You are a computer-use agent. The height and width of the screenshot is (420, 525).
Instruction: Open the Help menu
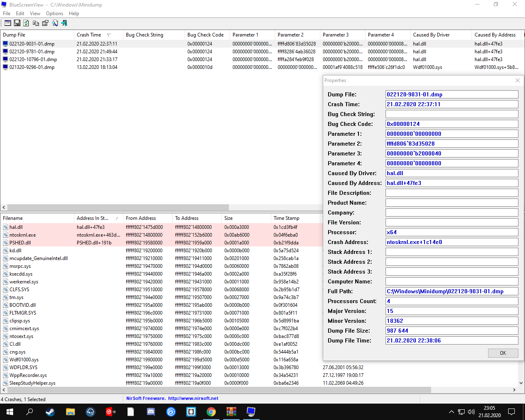[x=74, y=14]
